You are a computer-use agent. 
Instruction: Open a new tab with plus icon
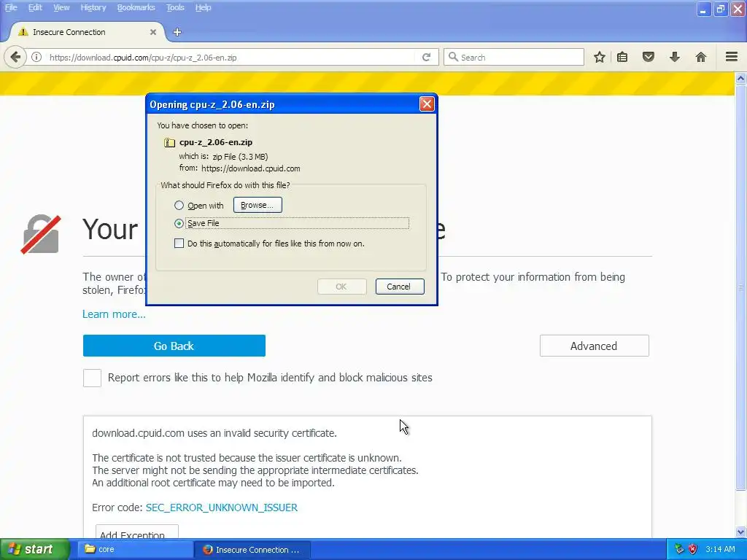(177, 32)
